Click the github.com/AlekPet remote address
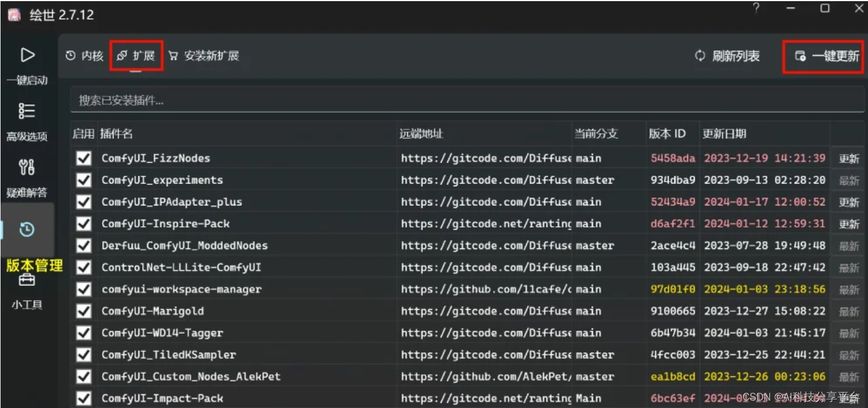 point(486,377)
